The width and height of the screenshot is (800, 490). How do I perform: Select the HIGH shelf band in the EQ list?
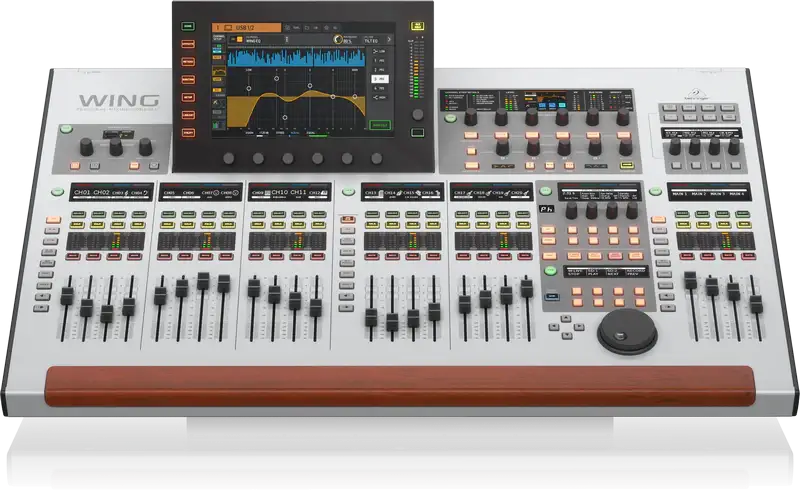(x=380, y=97)
